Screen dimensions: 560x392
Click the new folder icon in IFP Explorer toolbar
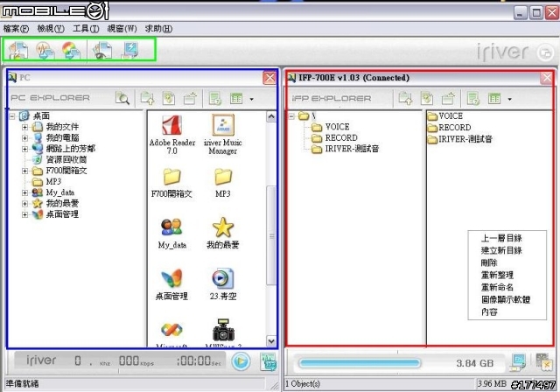(x=448, y=98)
